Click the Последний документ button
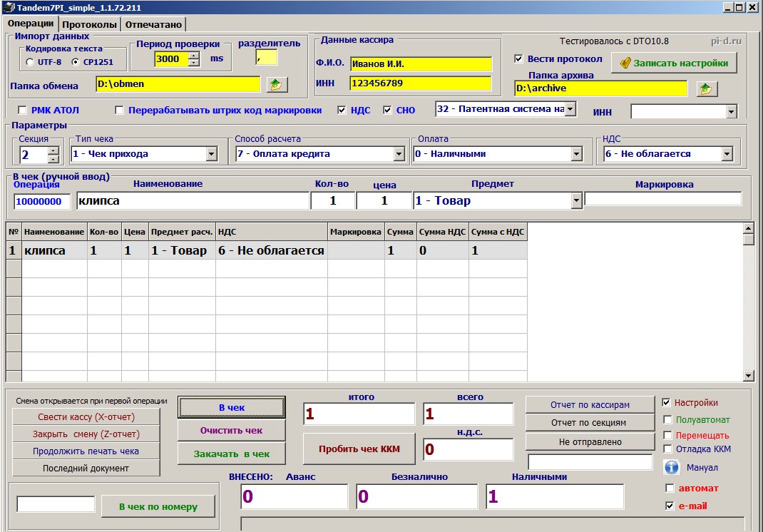The image size is (763, 532). click(x=86, y=468)
